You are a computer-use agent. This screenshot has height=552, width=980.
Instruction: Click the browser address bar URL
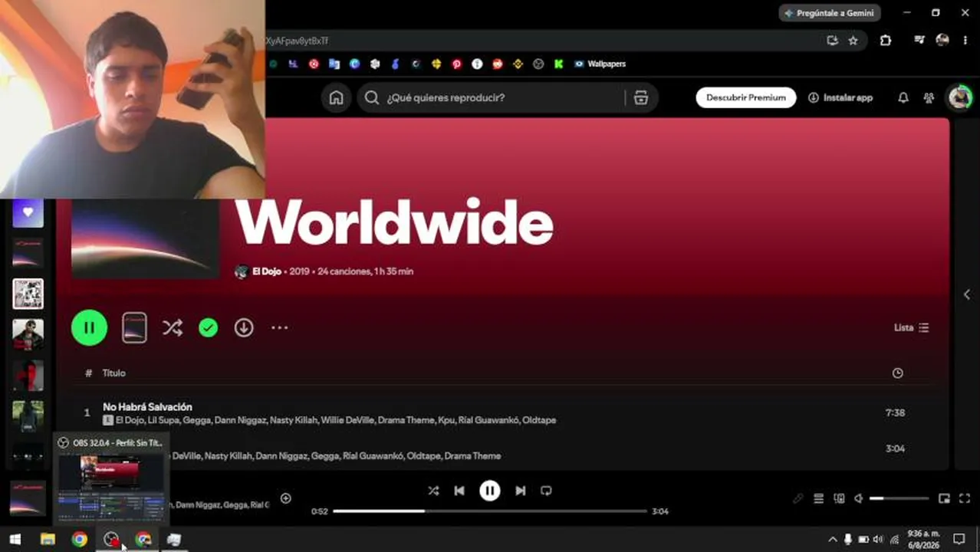[x=298, y=41]
